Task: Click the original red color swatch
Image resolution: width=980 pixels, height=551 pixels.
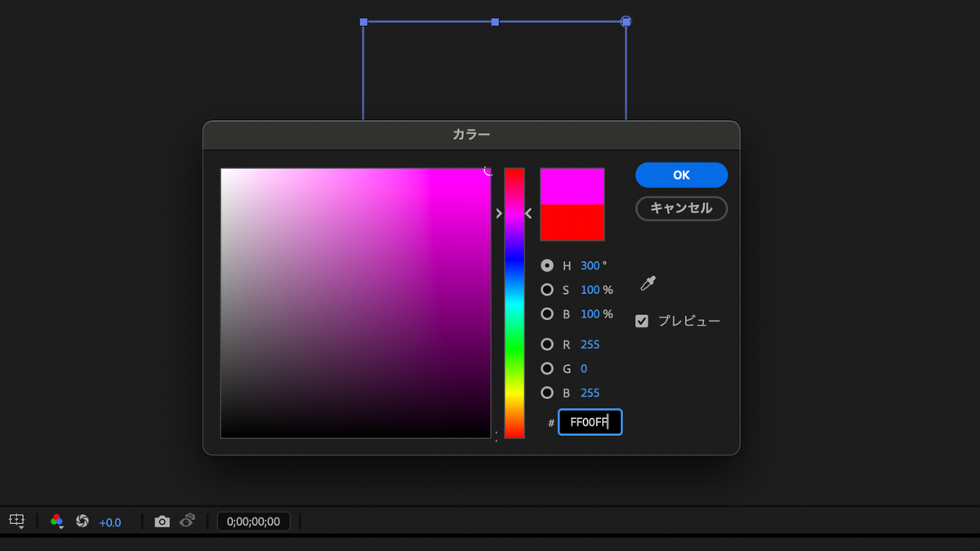Action: click(x=572, y=222)
